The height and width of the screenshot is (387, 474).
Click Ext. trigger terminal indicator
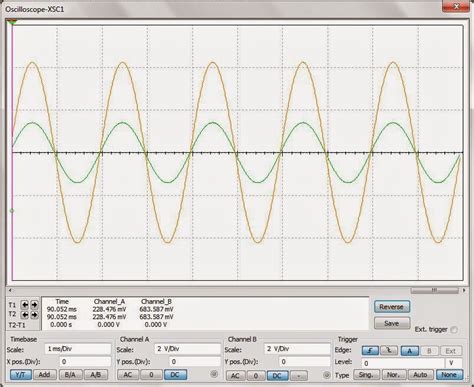[454, 330]
